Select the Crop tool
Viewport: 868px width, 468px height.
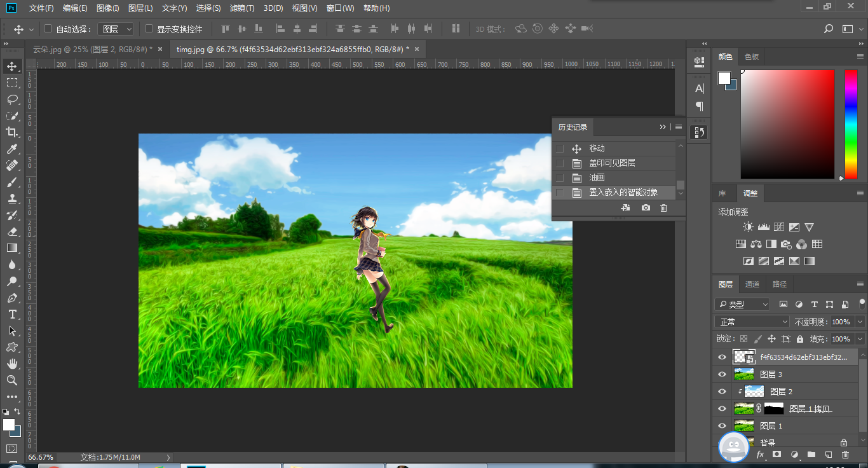(x=12, y=132)
